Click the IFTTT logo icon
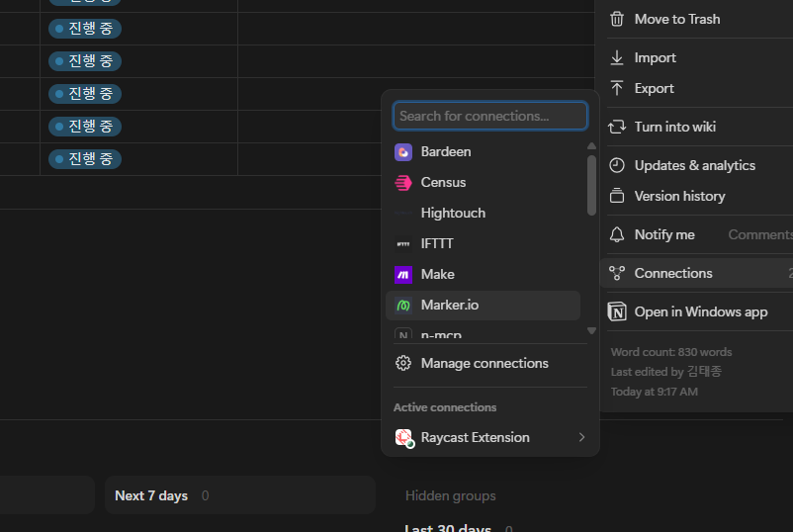The width and height of the screenshot is (793, 532). pyautogui.click(x=403, y=244)
